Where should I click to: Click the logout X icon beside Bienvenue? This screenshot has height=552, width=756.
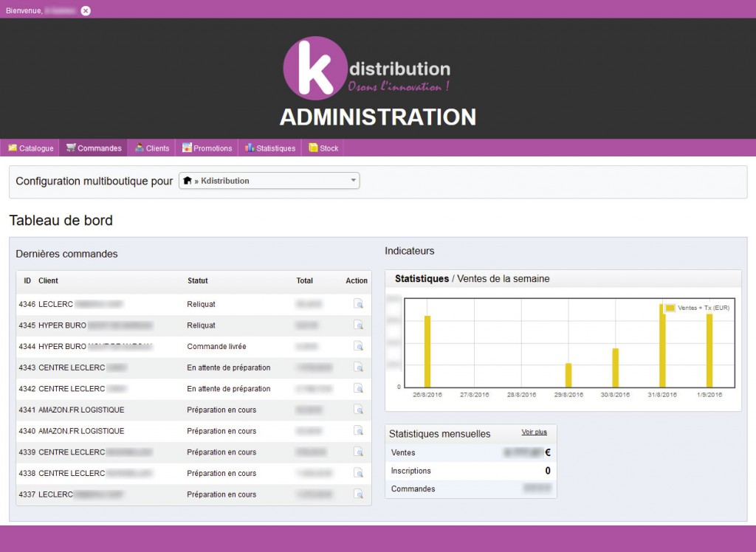point(86,10)
